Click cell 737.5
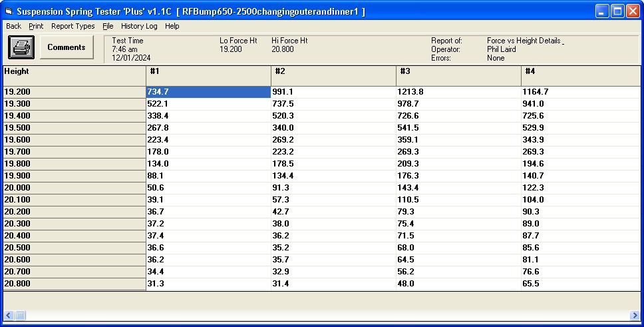The image size is (644, 327). (x=333, y=104)
